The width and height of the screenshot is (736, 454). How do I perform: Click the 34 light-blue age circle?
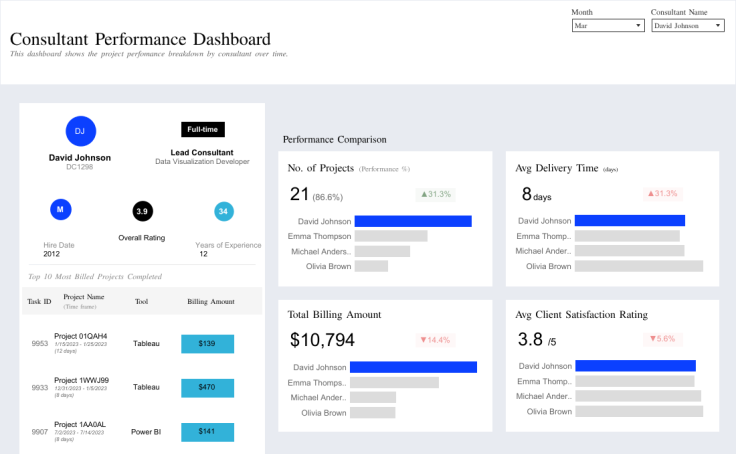(224, 211)
